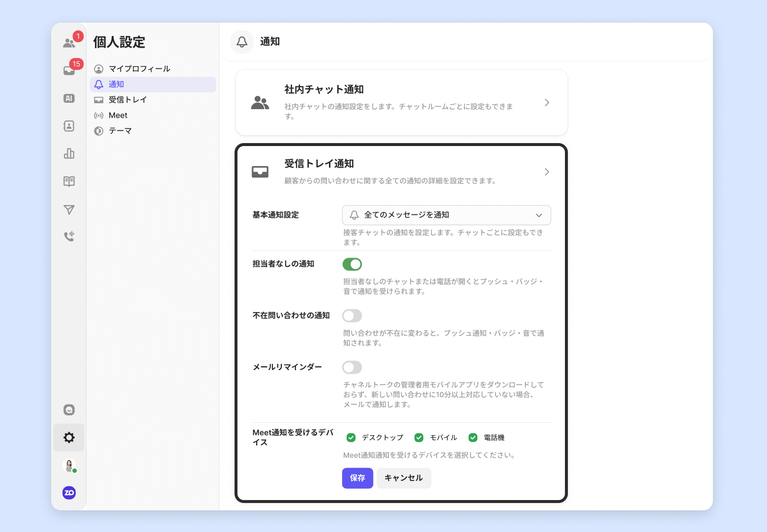The height and width of the screenshot is (532, 767).
Task: Open the statistics bar chart icon
Action: (69, 153)
